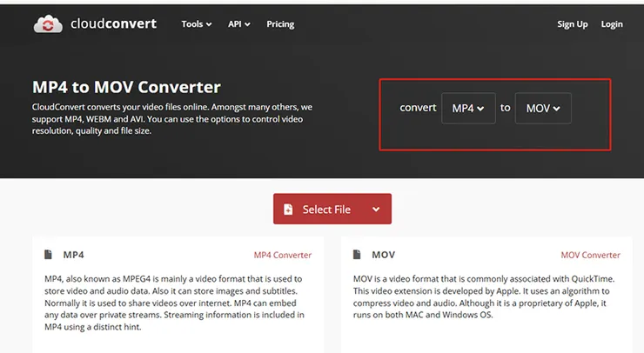
Task: Click the 'to' label between format dropdowns
Action: pos(505,108)
